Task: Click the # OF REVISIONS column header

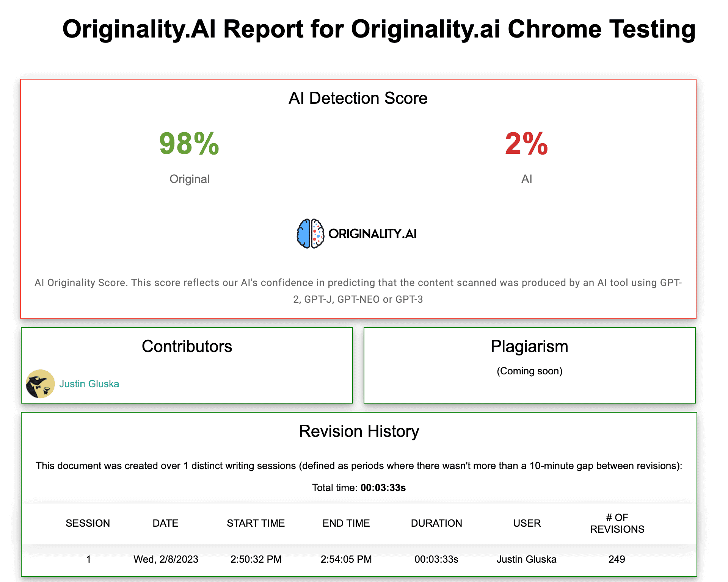Action: (617, 523)
